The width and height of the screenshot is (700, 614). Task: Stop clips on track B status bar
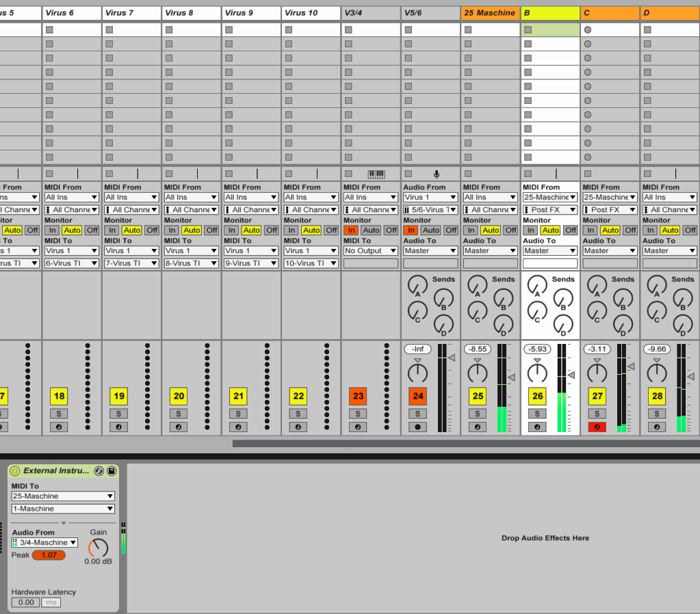tap(528, 174)
